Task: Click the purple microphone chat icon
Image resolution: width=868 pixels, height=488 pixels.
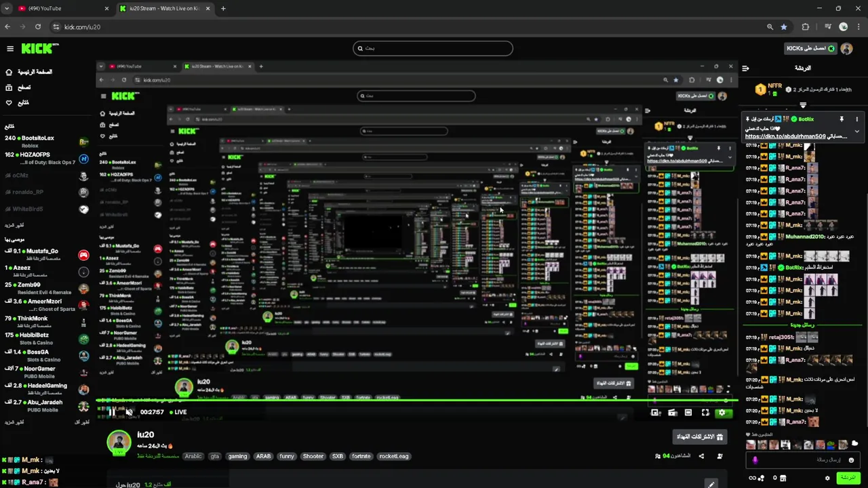Action: 755,460
